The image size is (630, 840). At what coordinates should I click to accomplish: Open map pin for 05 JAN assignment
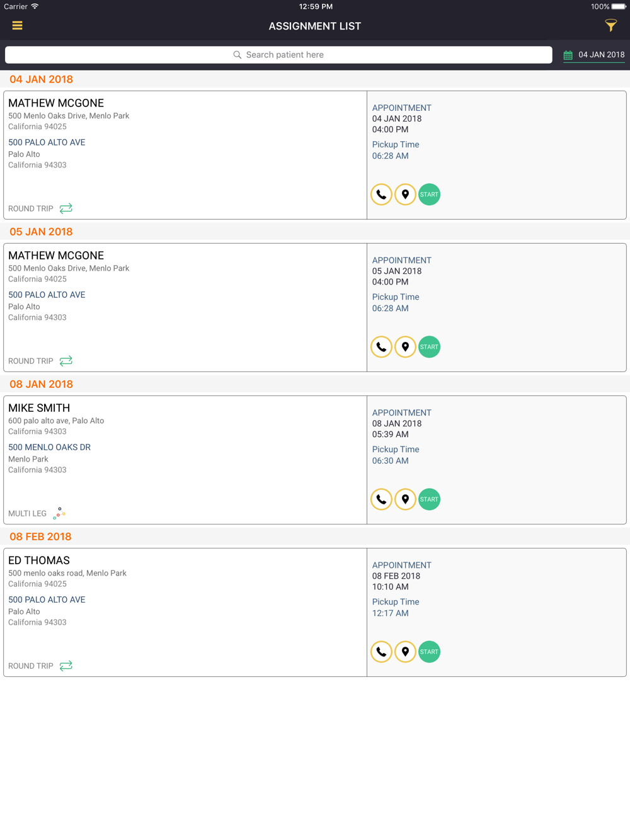tap(405, 347)
